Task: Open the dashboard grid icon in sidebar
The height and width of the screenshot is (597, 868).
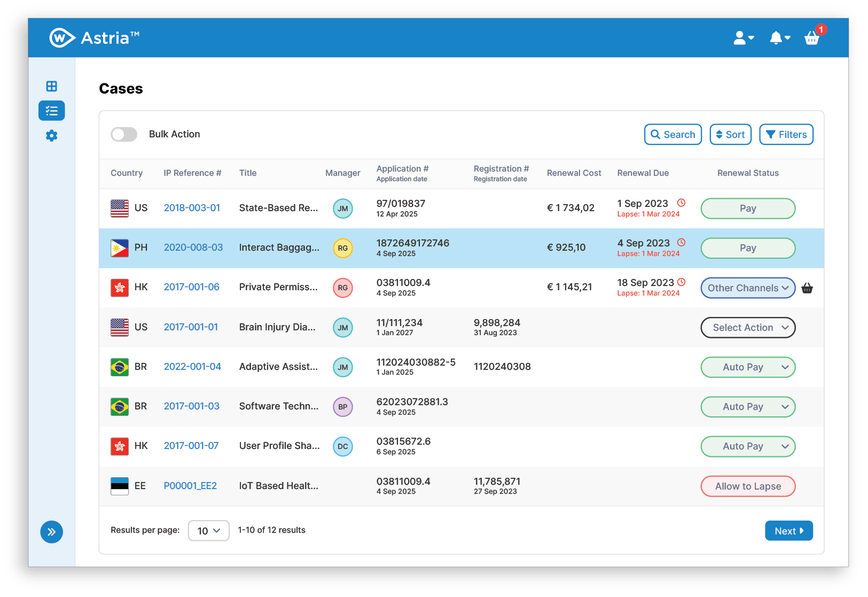Action: tap(52, 86)
